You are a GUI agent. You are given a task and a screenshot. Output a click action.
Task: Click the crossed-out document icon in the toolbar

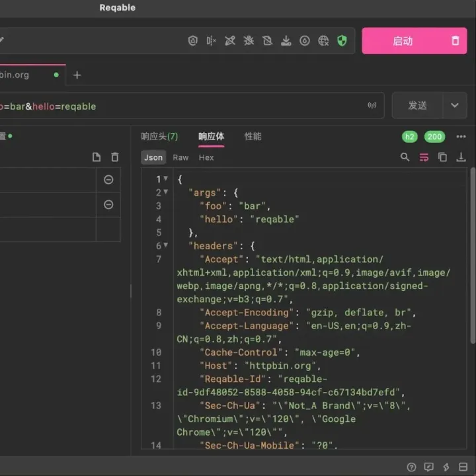pos(267,41)
